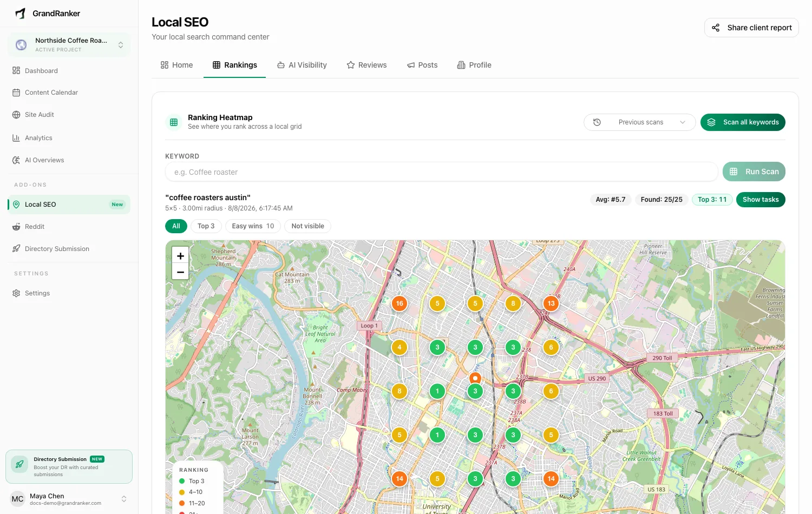Click Share client report button
Image resolution: width=812 pixels, height=514 pixels.
click(x=751, y=28)
